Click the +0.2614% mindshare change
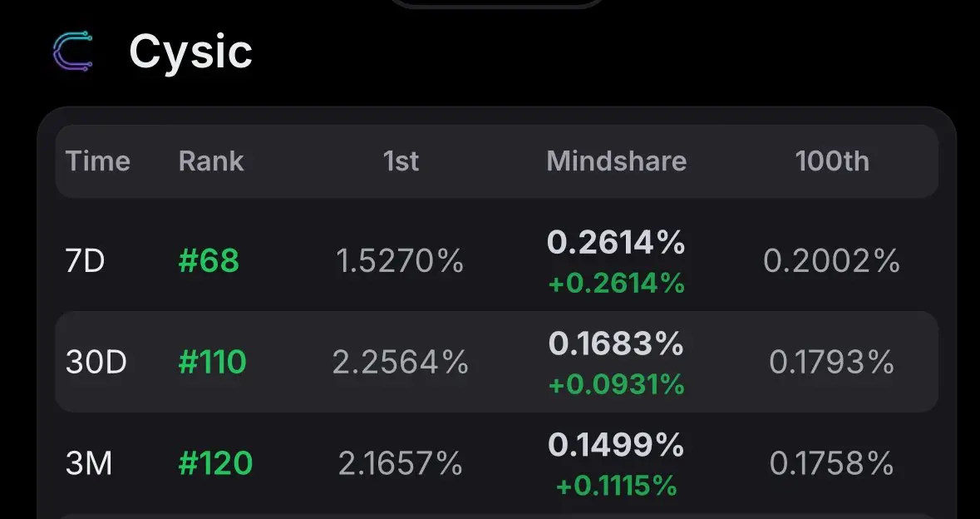Screen dimensions: 980x519 point(617,284)
